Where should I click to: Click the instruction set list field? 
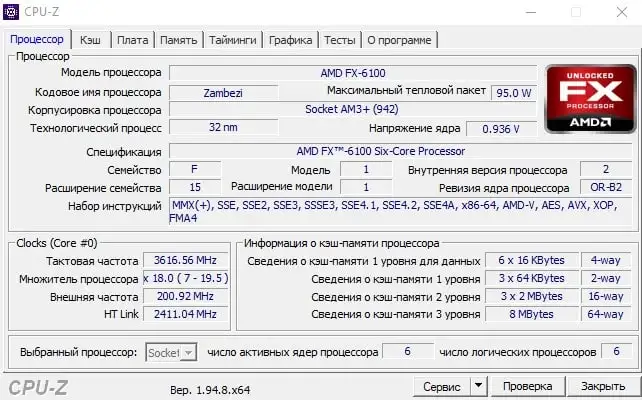point(400,211)
